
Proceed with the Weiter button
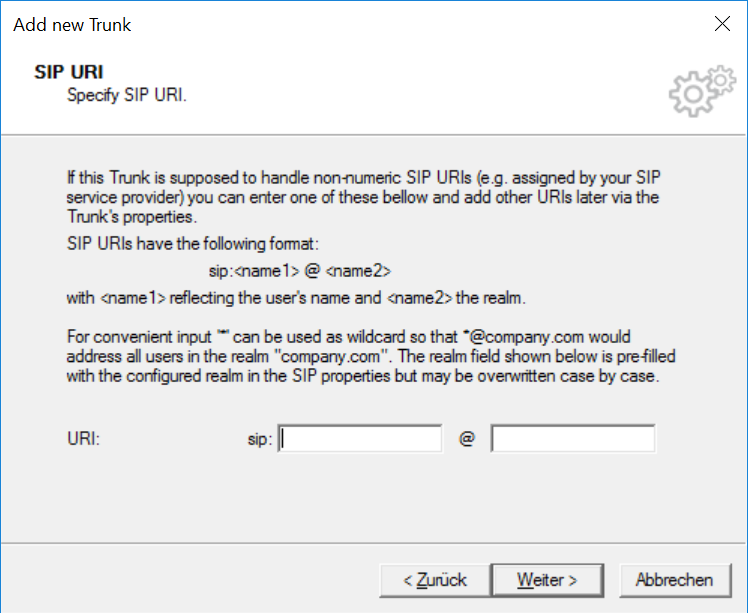pos(547,580)
